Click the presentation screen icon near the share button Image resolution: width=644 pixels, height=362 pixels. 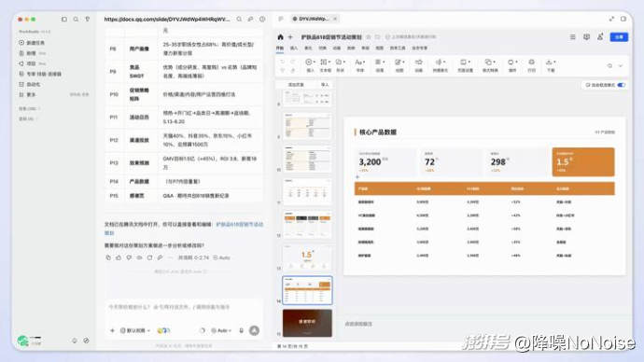586,37
